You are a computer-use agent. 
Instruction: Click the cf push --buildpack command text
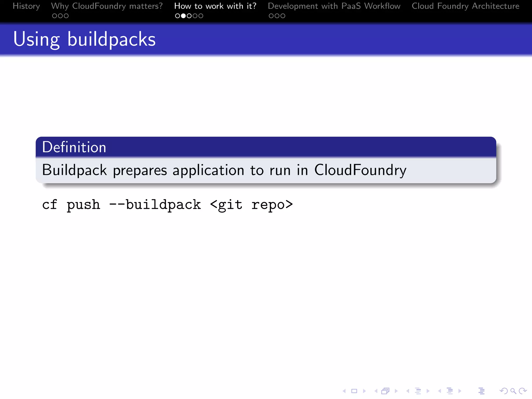click(x=168, y=205)
